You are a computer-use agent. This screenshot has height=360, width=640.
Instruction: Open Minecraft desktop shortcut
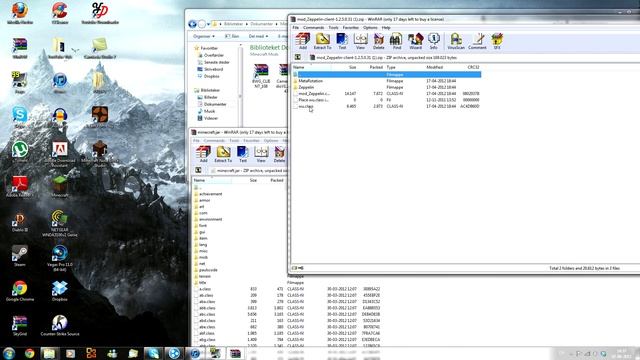click(x=60, y=187)
